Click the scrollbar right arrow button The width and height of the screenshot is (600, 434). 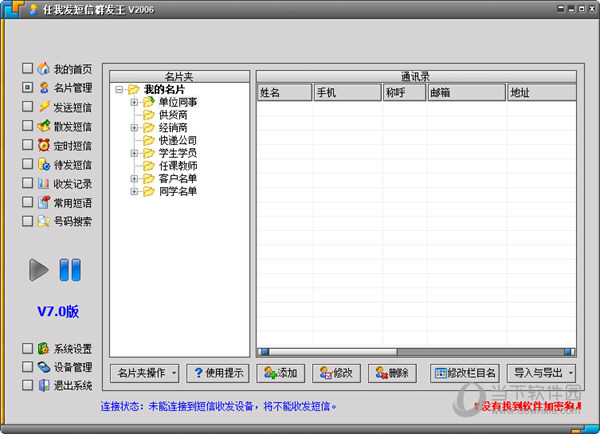(569, 352)
